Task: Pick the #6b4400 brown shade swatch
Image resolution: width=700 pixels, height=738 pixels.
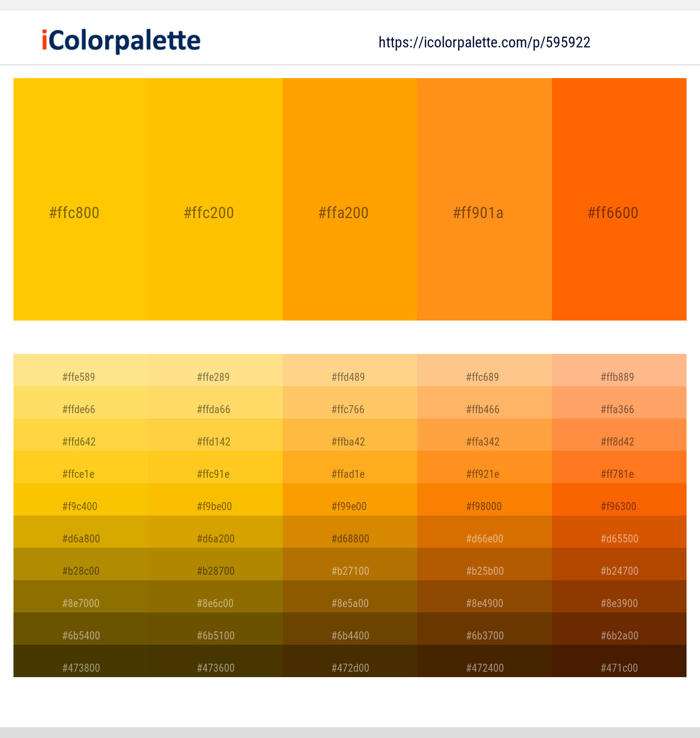Action: coord(350,629)
